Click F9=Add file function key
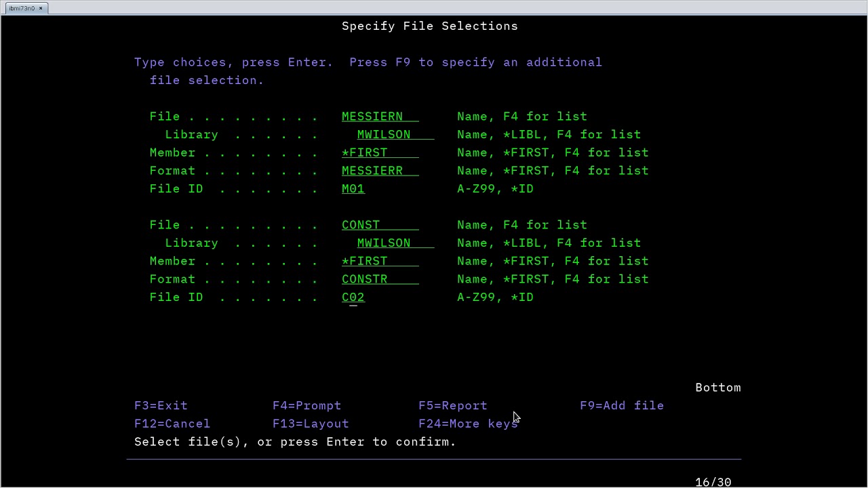This screenshot has width=868, height=488. pos(622,406)
